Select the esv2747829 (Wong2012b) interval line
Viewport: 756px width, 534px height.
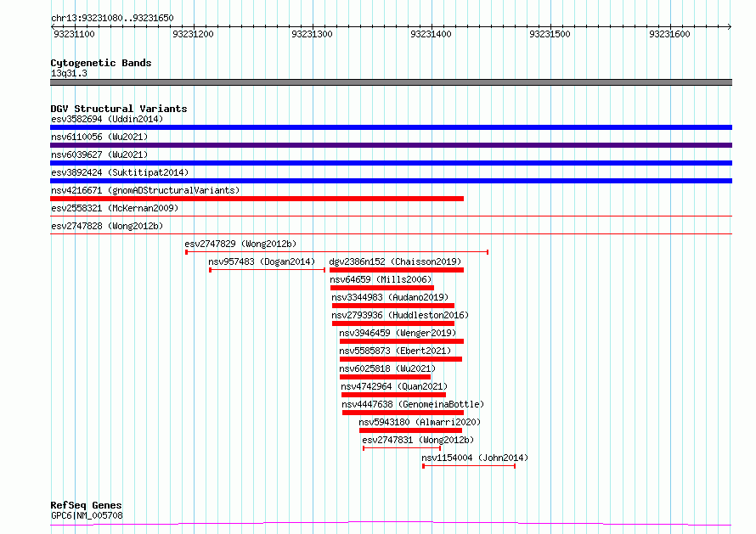tap(337, 252)
